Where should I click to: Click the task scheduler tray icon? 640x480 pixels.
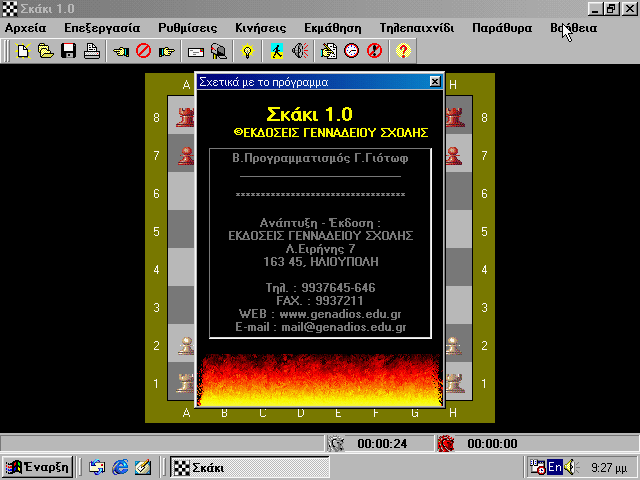pos(537,467)
